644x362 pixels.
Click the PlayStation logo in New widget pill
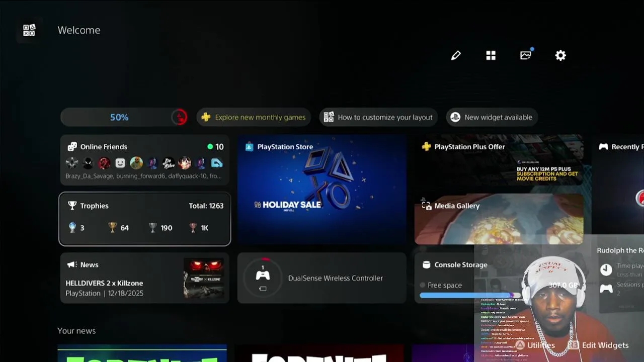[x=455, y=117]
